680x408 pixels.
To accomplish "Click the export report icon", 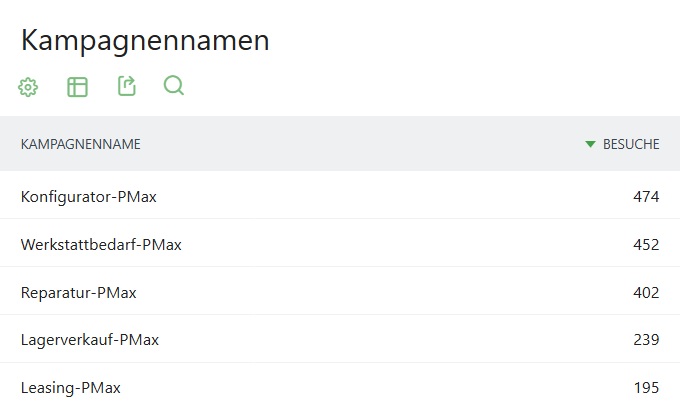I will click(126, 87).
